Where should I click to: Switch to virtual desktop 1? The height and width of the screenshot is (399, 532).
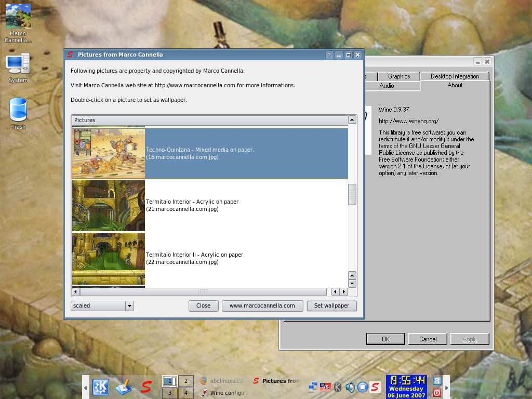click(170, 381)
